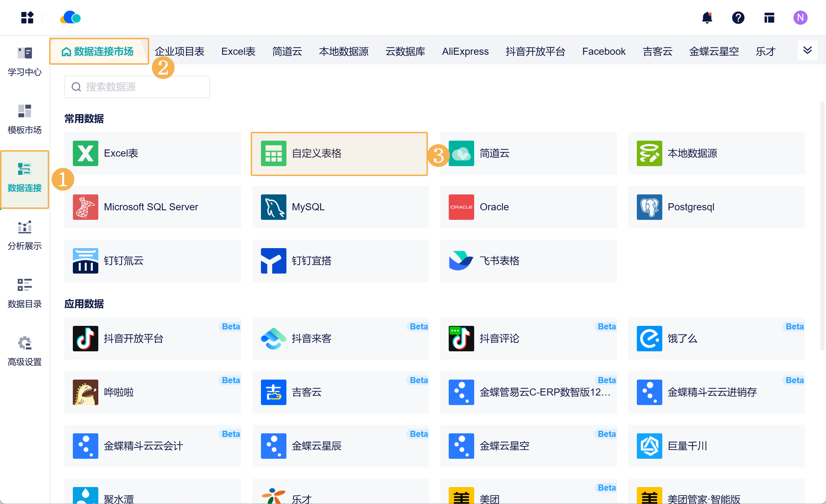Click the 吉客云 icon in 应用数据
This screenshot has height=504, width=826.
point(274,392)
